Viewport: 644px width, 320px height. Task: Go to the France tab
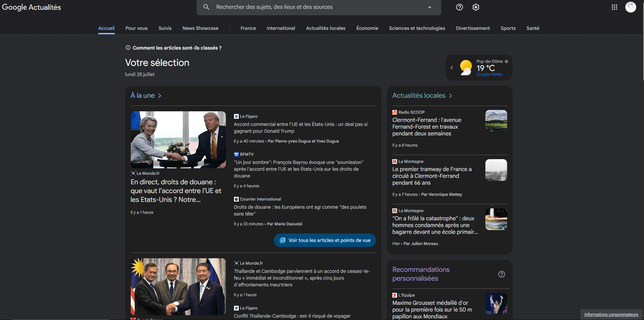coord(248,28)
